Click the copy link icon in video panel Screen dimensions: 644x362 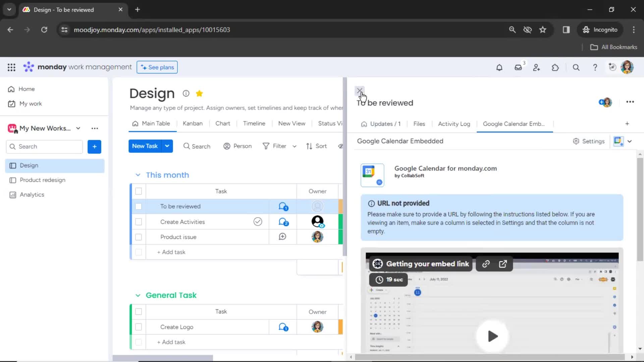coord(486,264)
